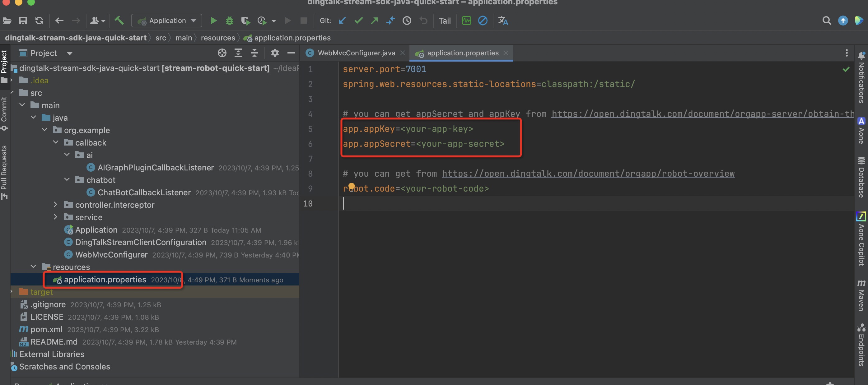Toggle the Project tool window tab
The height and width of the screenshot is (385, 868).
(4, 66)
